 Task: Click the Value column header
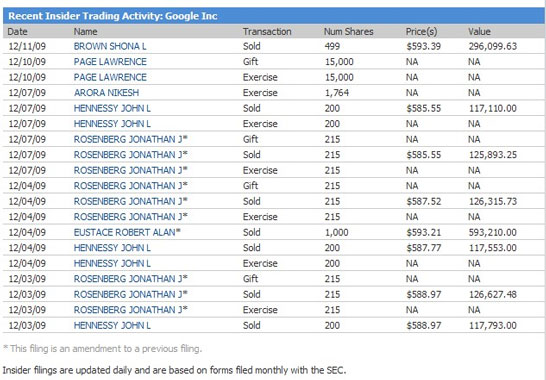479,32
